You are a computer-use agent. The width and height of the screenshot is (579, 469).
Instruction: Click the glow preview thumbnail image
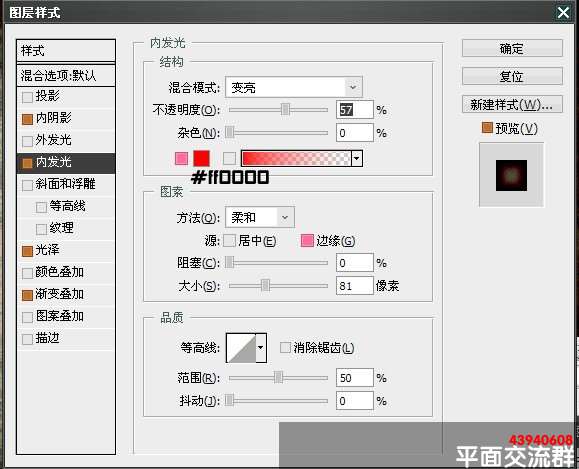point(511,175)
